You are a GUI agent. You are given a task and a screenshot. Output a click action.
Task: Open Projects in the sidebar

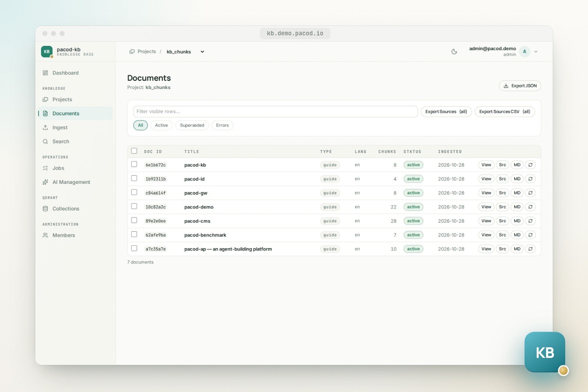tap(75, 100)
